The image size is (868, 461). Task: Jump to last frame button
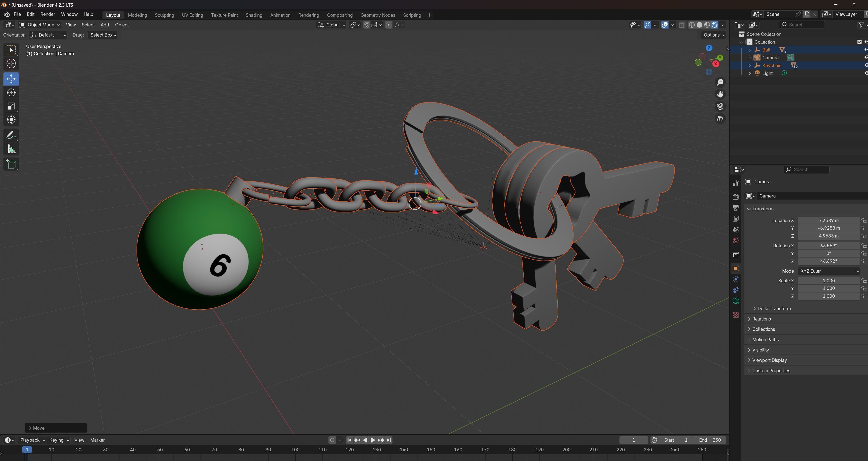pyautogui.click(x=389, y=440)
